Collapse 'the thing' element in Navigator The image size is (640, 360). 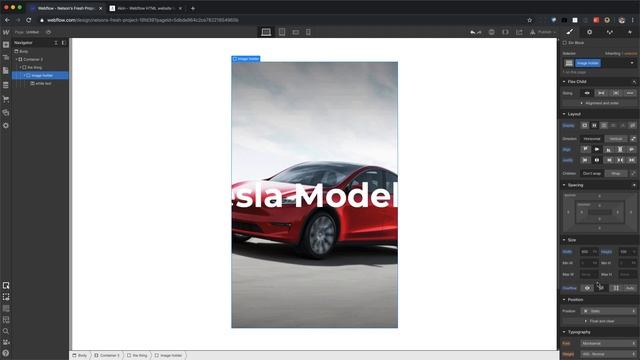click(20, 67)
